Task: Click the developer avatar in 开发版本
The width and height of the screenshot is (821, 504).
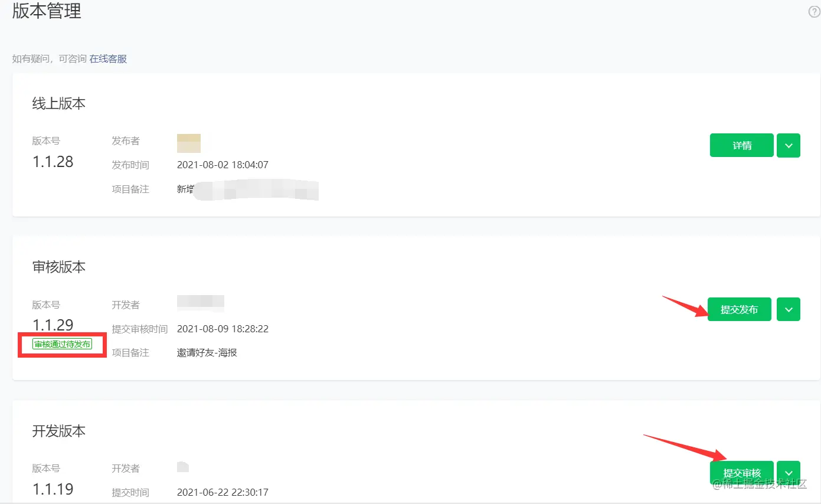Action: coord(183,467)
